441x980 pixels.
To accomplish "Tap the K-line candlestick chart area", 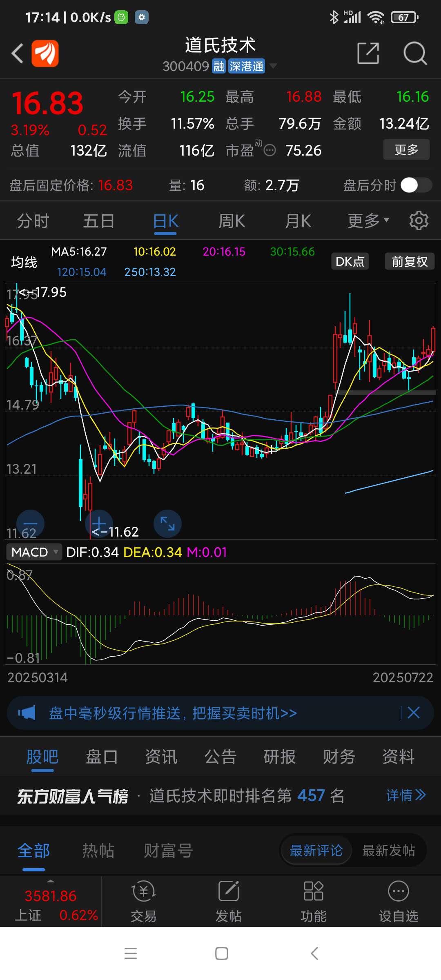I will [x=220, y=411].
